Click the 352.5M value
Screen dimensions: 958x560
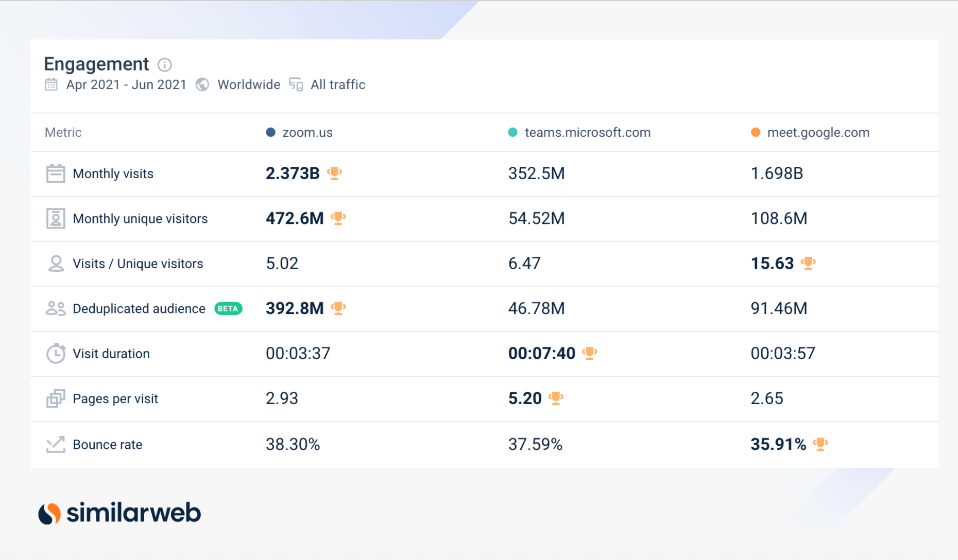(537, 173)
